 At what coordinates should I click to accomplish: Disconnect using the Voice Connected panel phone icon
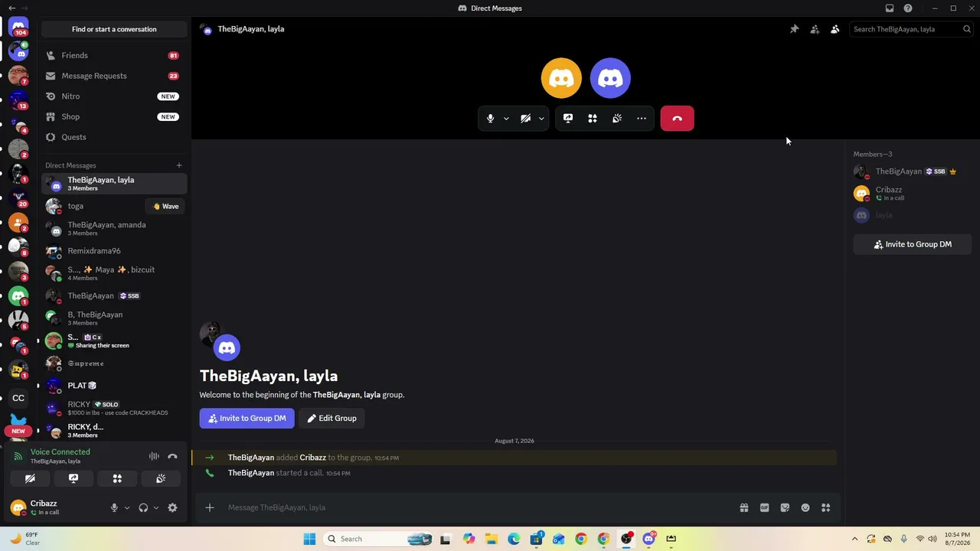tap(172, 457)
